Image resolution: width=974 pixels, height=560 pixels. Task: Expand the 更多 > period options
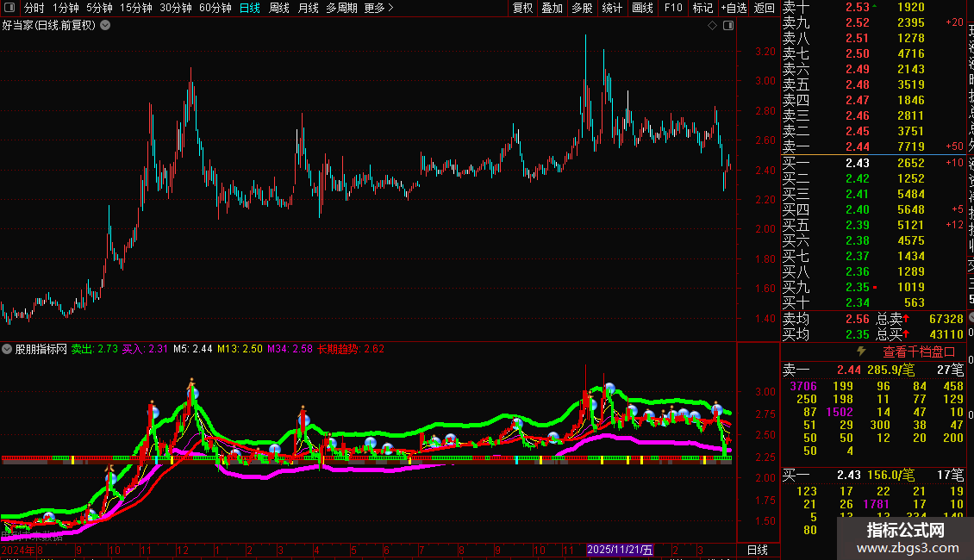pos(379,8)
